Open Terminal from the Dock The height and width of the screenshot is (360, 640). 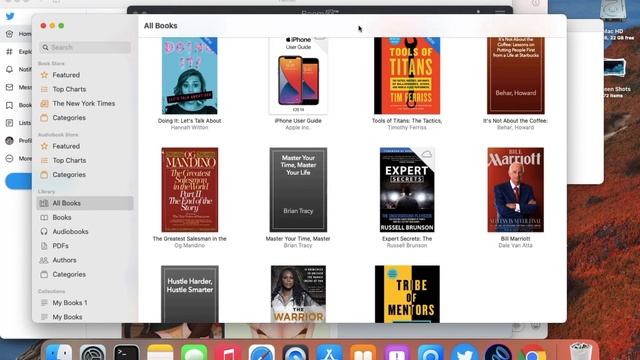(x=126, y=352)
